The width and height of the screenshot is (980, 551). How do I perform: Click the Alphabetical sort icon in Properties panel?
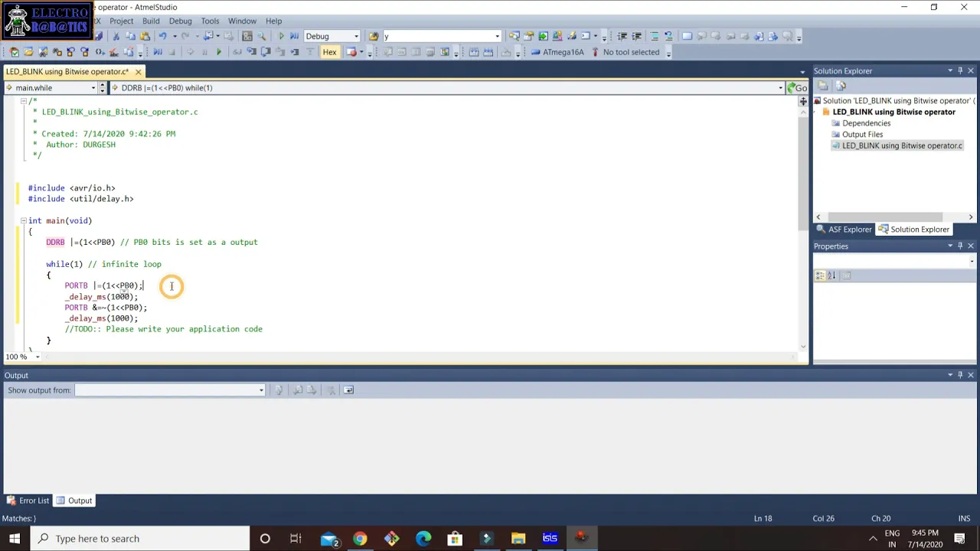pos(832,275)
